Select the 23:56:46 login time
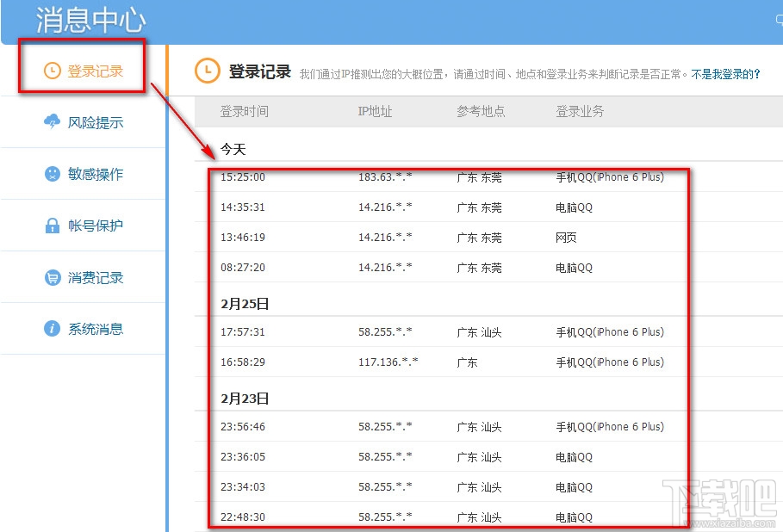 (243, 427)
